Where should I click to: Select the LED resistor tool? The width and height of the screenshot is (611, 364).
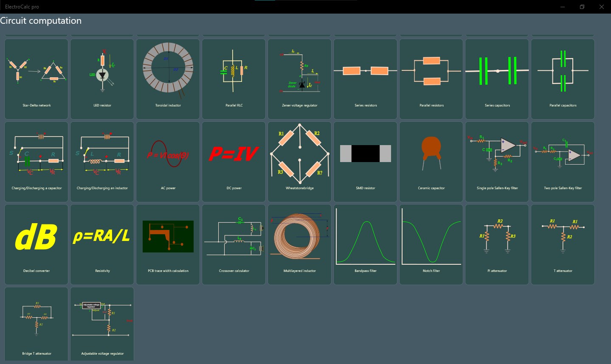[102, 78]
